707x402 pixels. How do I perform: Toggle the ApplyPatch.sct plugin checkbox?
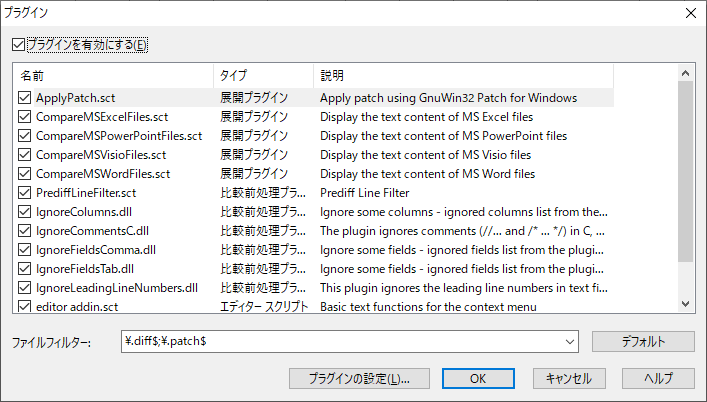(x=24, y=98)
